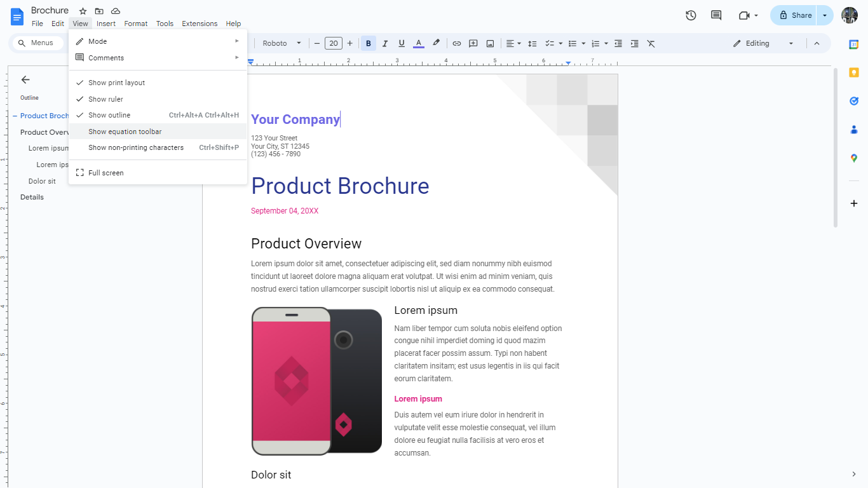Open bulleted list options dropdown arrow
The height and width of the screenshot is (488, 868).
[583, 43]
